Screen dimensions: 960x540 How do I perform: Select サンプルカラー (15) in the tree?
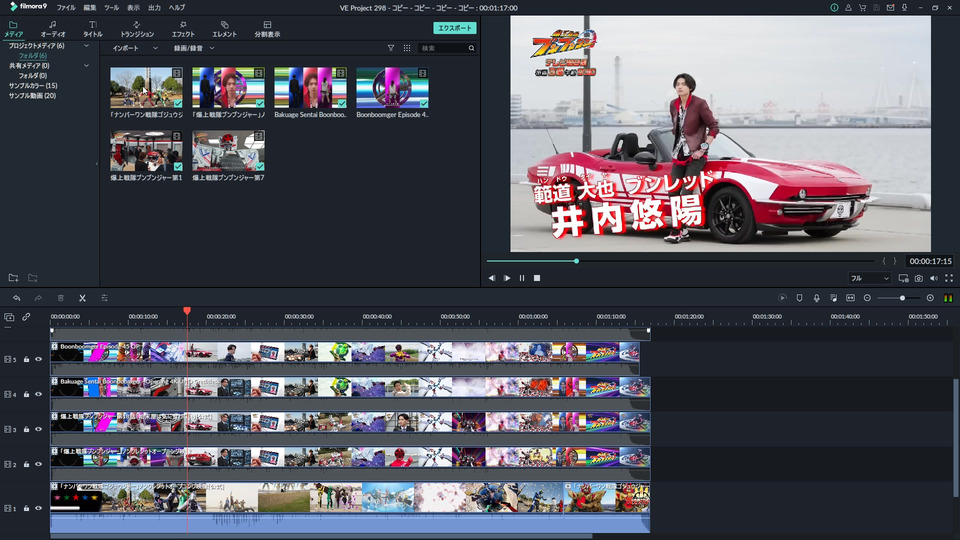point(33,86)
